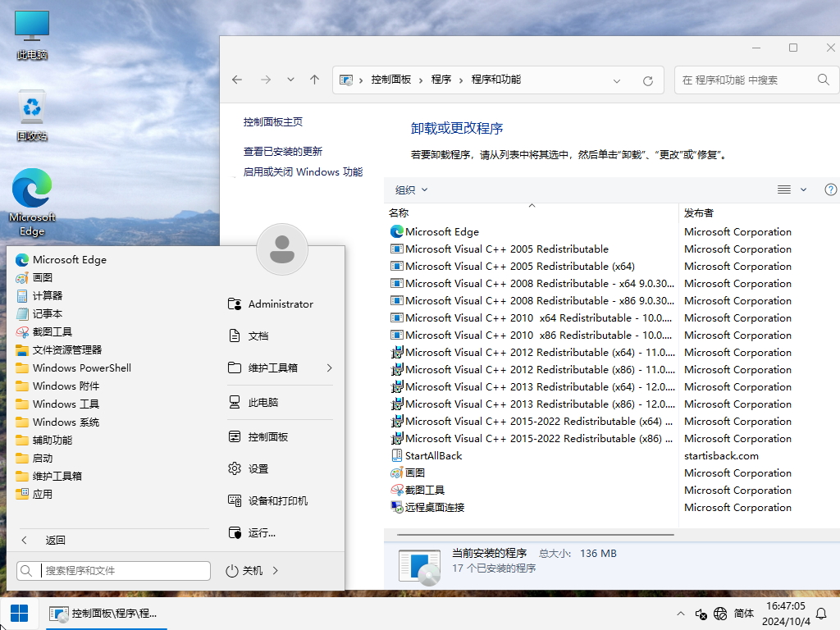Click 查看已安装的更新 link
The image size is (840, 630).
283,152
